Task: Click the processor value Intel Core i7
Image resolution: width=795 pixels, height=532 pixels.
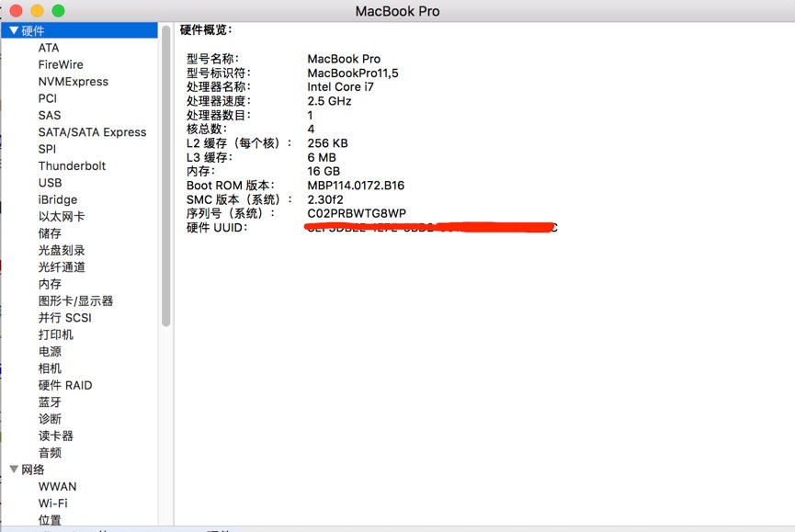Action: tap(340, 86)
